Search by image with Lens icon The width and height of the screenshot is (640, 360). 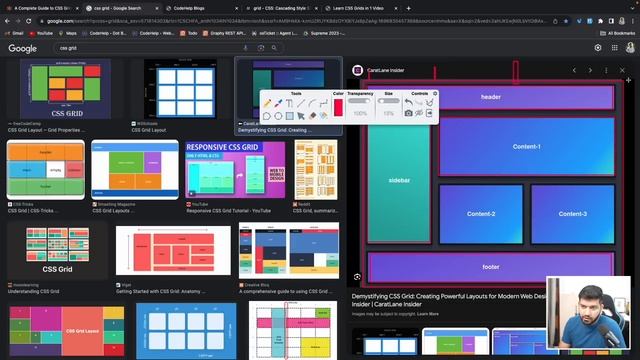[261, 48]
